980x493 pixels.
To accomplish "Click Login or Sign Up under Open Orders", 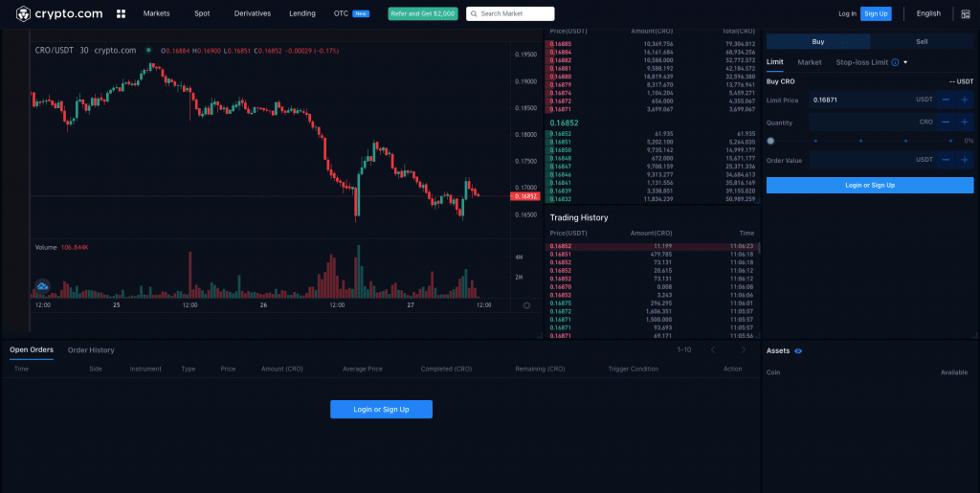I will click(381, 410).
